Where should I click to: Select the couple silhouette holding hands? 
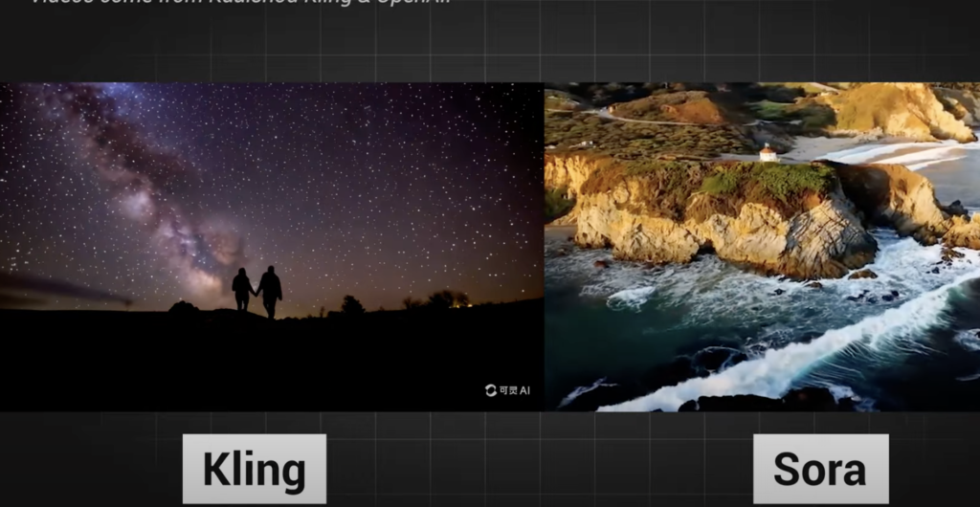click(256, 291)
